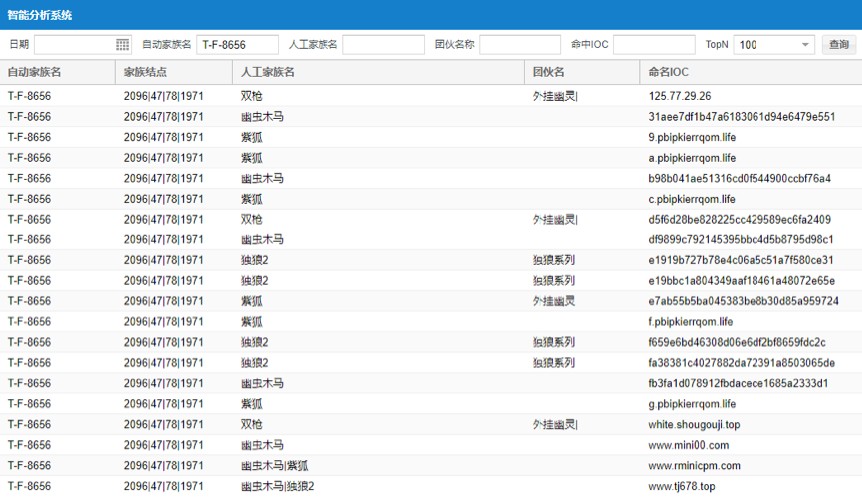Sort by 命名IOC column header
Screen dimensions: 862x497
(x=668, y=72)
